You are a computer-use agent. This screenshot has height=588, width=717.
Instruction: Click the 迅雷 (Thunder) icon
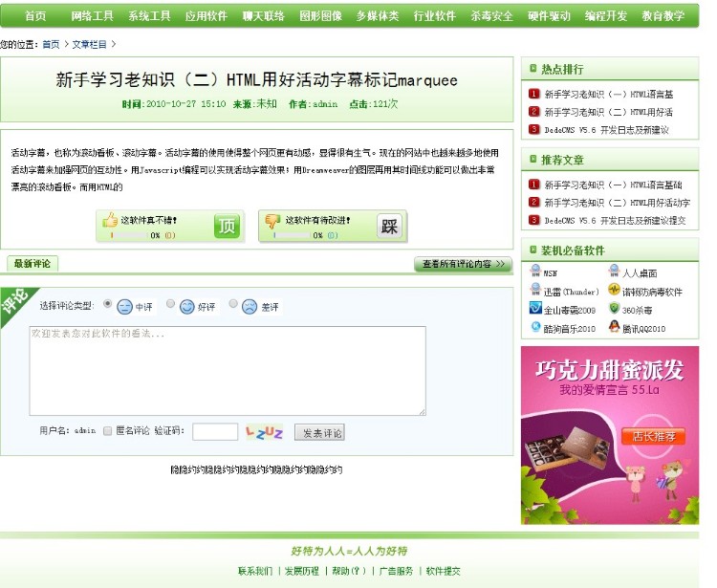point(535,290)
